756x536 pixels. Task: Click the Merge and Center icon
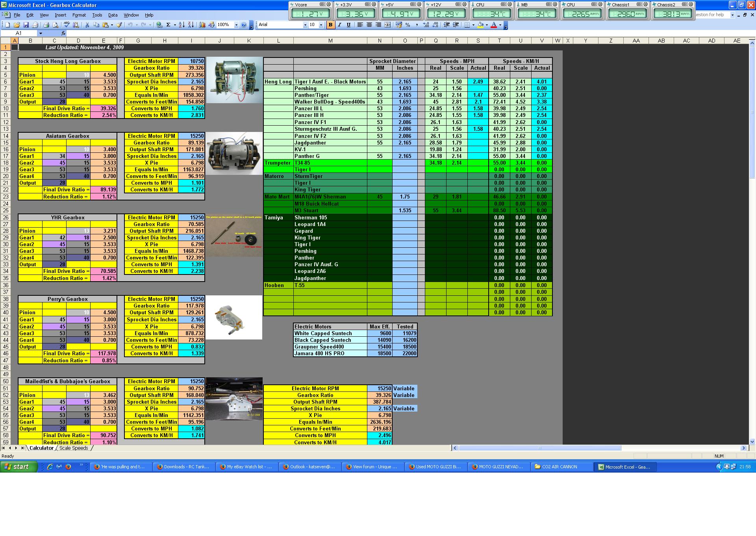[387, 25]
